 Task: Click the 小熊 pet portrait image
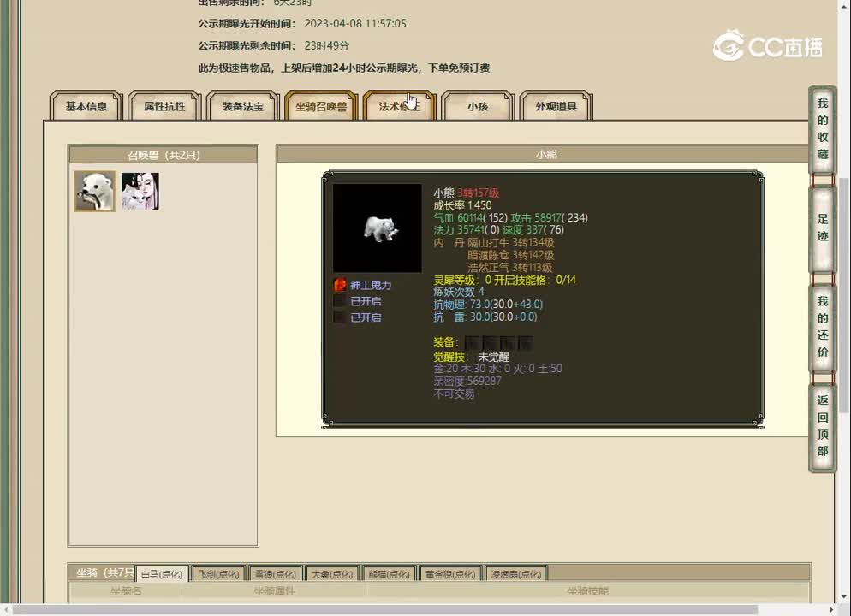[x=378, y=228]
